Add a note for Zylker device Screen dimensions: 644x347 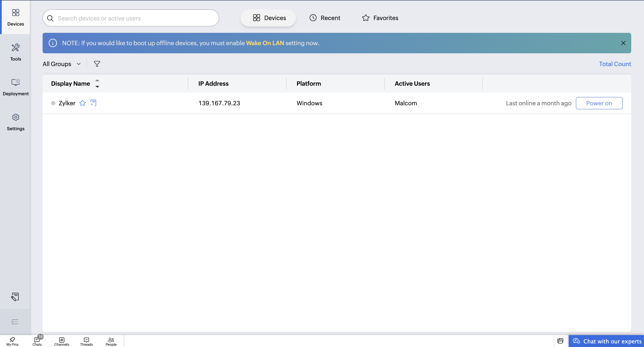tap(93, 103)
